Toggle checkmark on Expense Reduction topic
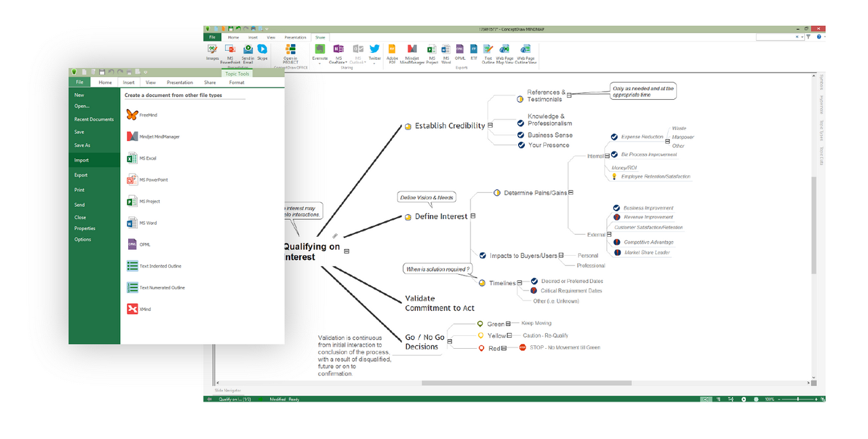Screen dimensions: 868x439 [x=614, y=137]
